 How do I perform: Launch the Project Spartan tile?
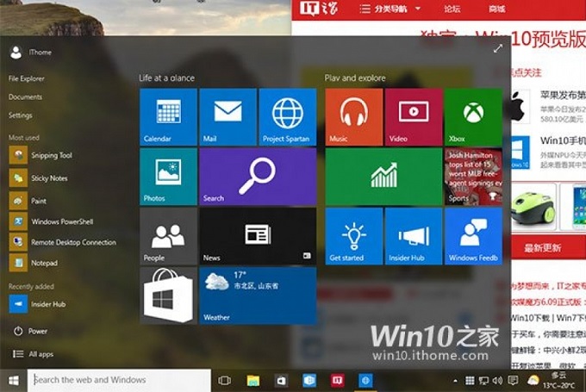[x=287, y=117]
